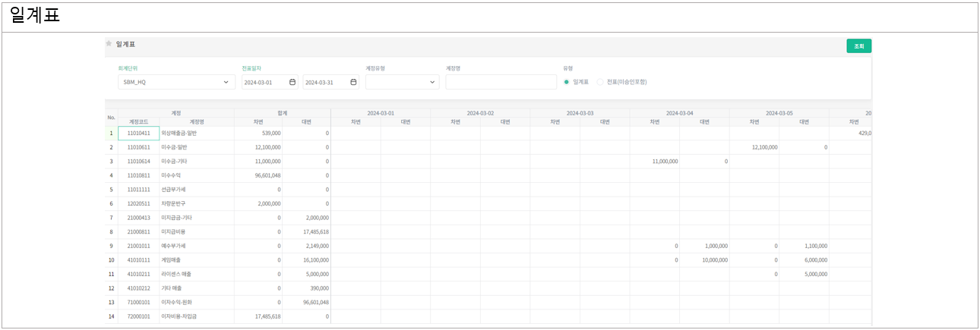Viewport: 980px width, 330px height.
Task: Click the 합계 차변 column header
Action: tap(259, 121)
